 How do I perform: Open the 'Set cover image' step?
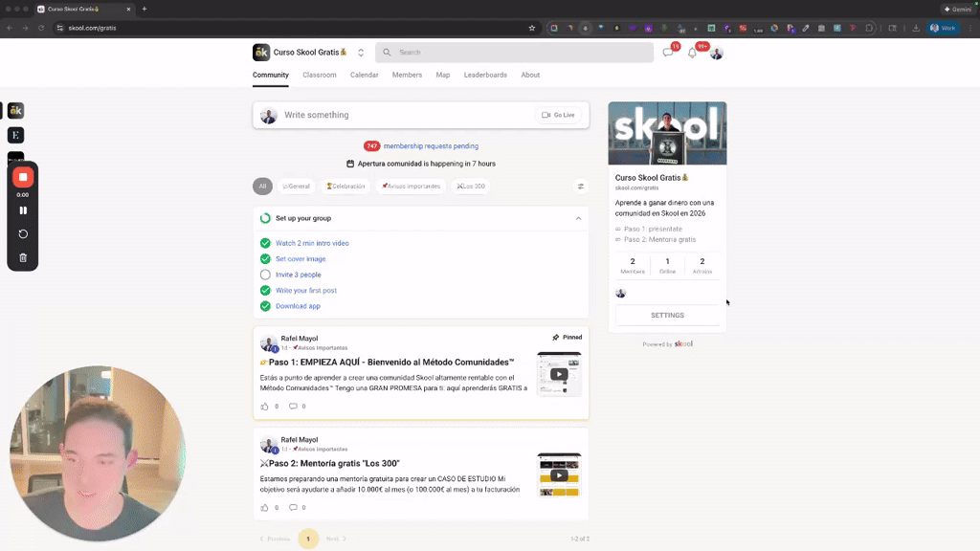point(301,259)
